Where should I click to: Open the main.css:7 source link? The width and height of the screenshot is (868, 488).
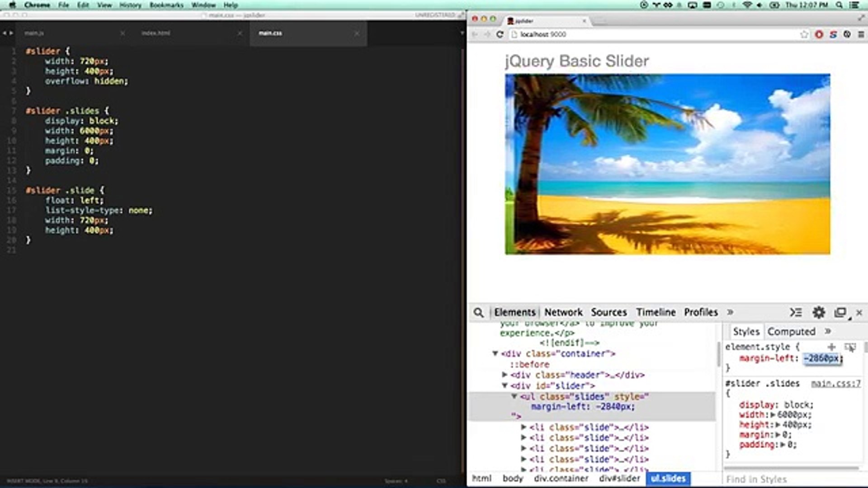[835, 384]
